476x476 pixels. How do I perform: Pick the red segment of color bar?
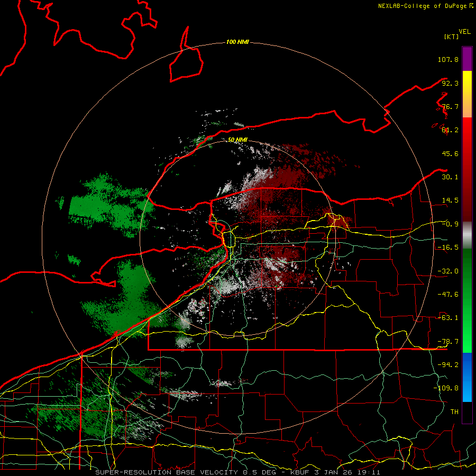click(x=467, y=169)
